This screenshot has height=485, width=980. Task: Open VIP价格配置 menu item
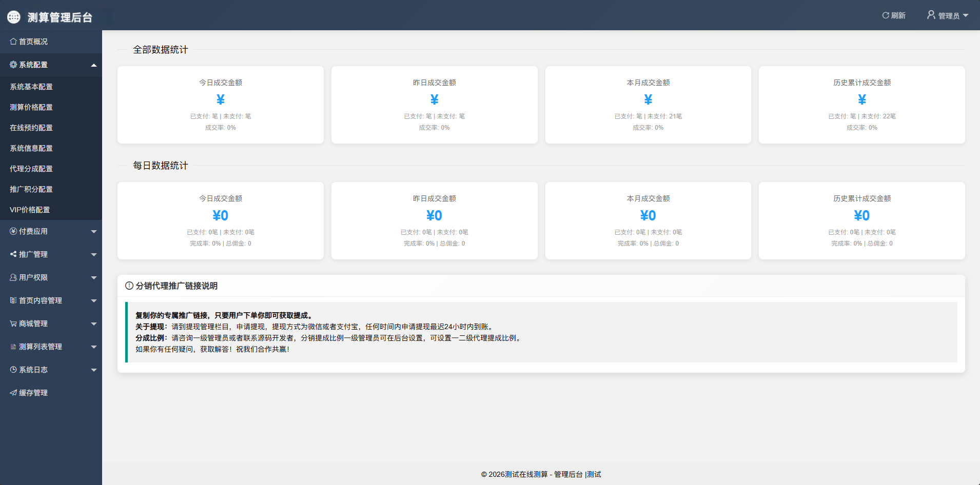coord(30,210)
